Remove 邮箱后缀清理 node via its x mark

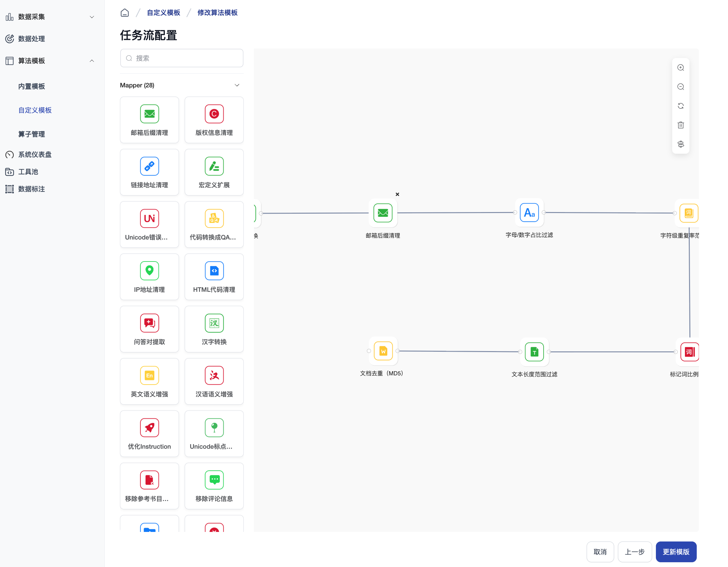click(397, 194)
